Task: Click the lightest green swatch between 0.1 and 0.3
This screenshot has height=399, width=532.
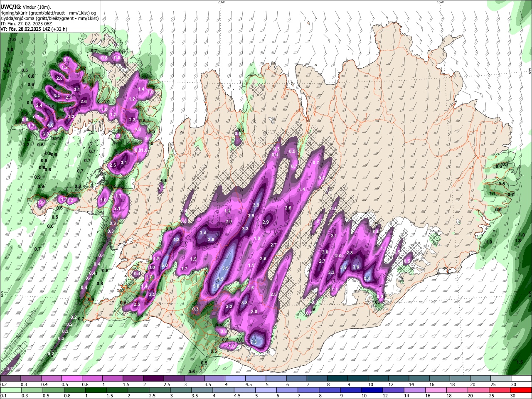Action: coord(11,390)
